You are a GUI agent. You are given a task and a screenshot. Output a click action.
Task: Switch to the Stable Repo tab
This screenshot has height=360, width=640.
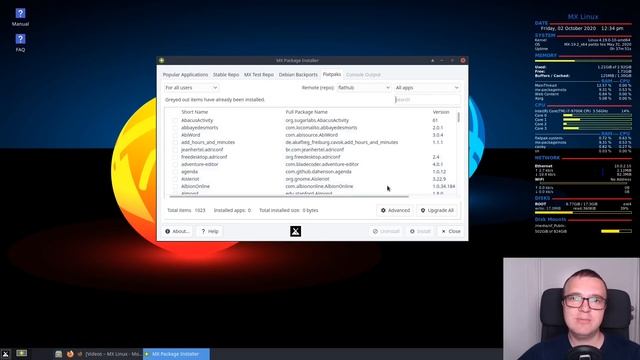click(x=226, y=75)
